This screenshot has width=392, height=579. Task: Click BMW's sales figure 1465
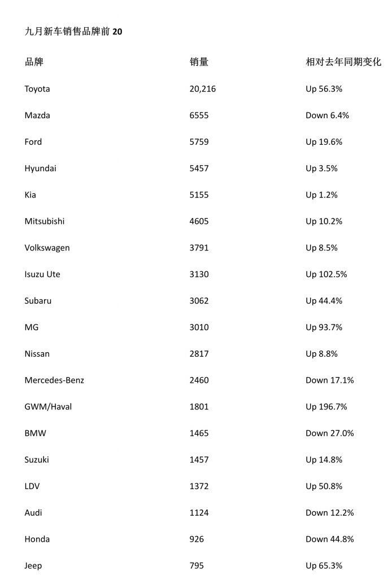pyautogui.click(x=199, y=433)
